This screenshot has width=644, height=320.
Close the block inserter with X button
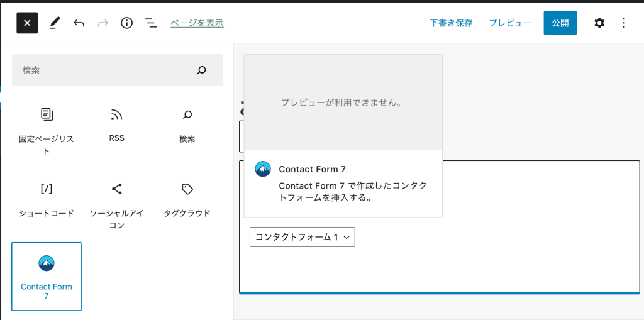pos(27,23)
